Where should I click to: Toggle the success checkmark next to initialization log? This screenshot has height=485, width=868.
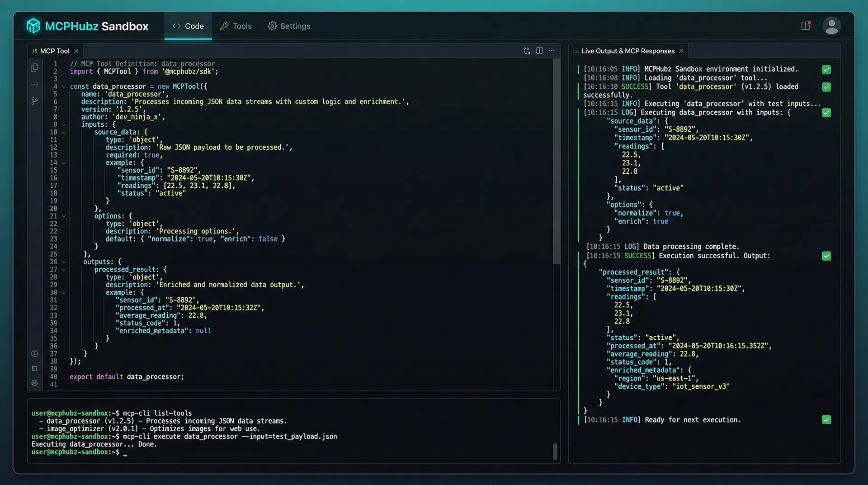pos(826,69)
